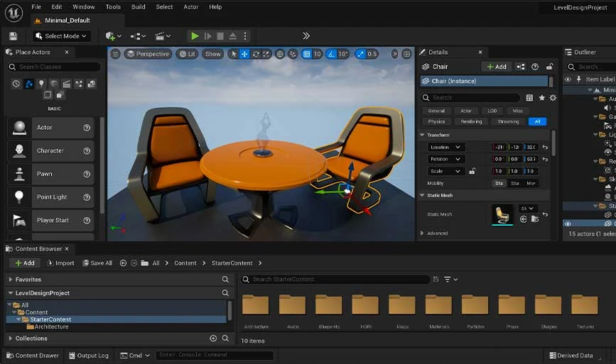
Task: Open the Location type dropdown
Action: [x=445, y=147]
